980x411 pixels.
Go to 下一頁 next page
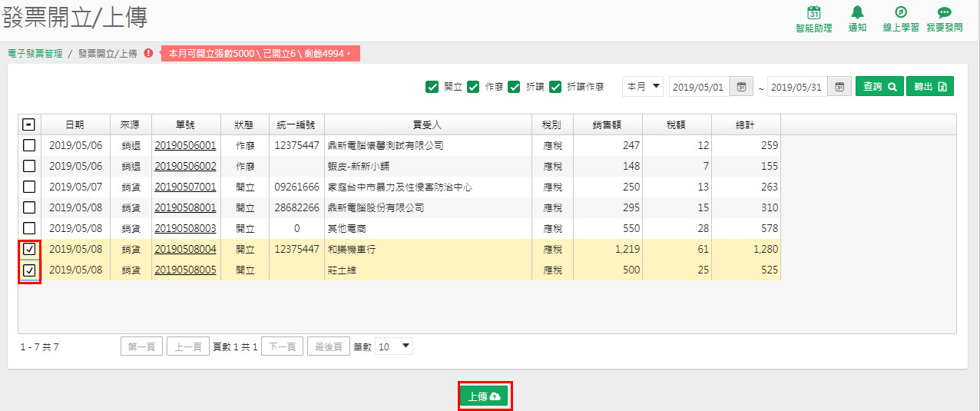[x=282, y=346]
